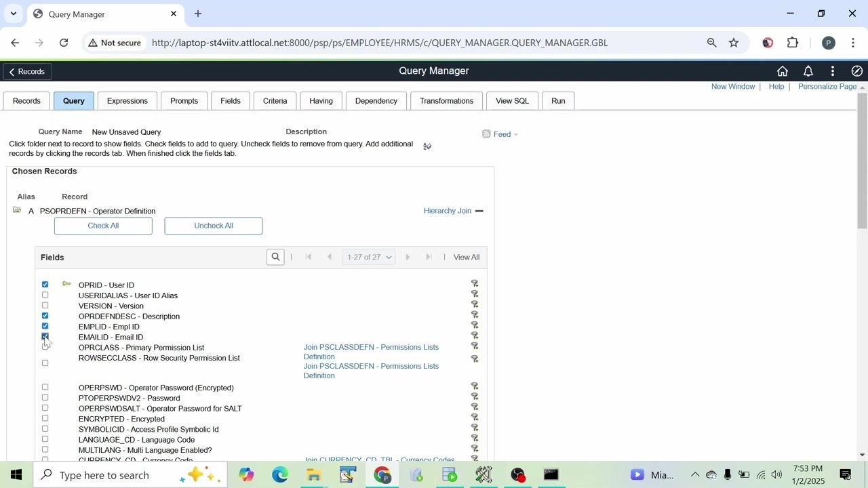Image resolution: width=868 pixels, height=488 pixels.
Task: Check the ENCRYPTED field checkbox
Action: [45, 418]
